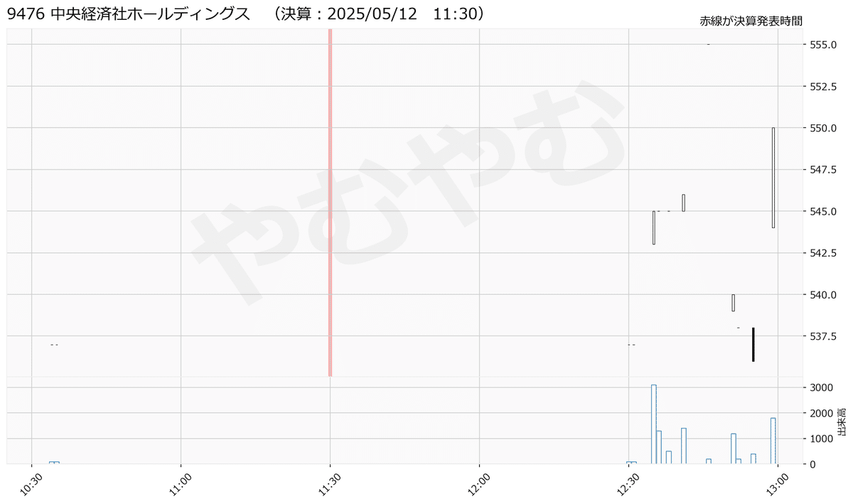The height and width of the screenshot is (504, 853).
Task: Click the tallest volume bar reaching 3000
Action: pyautogui.click(x=654, y=424)
